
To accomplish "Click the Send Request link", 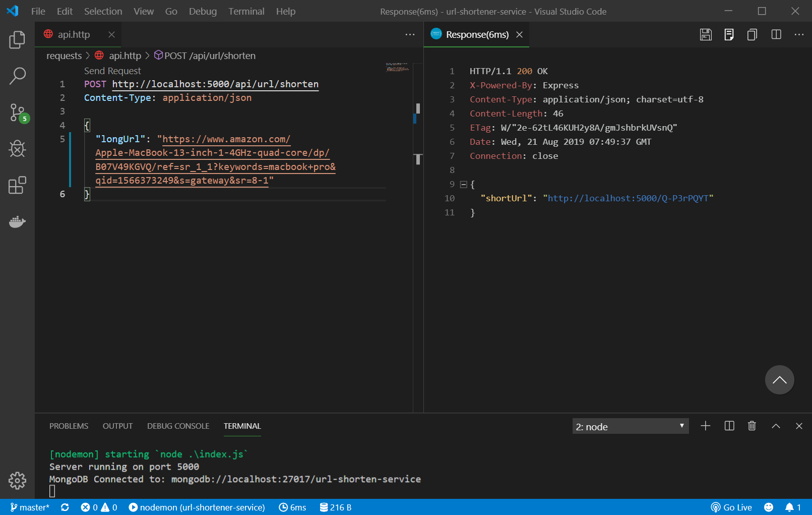I will click(x=112, y=71).
